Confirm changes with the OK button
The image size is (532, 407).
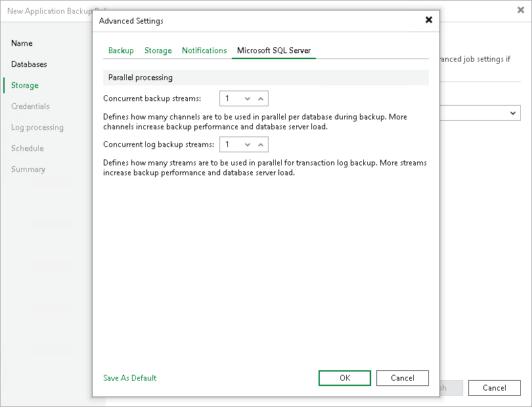(x=344, y=378)
